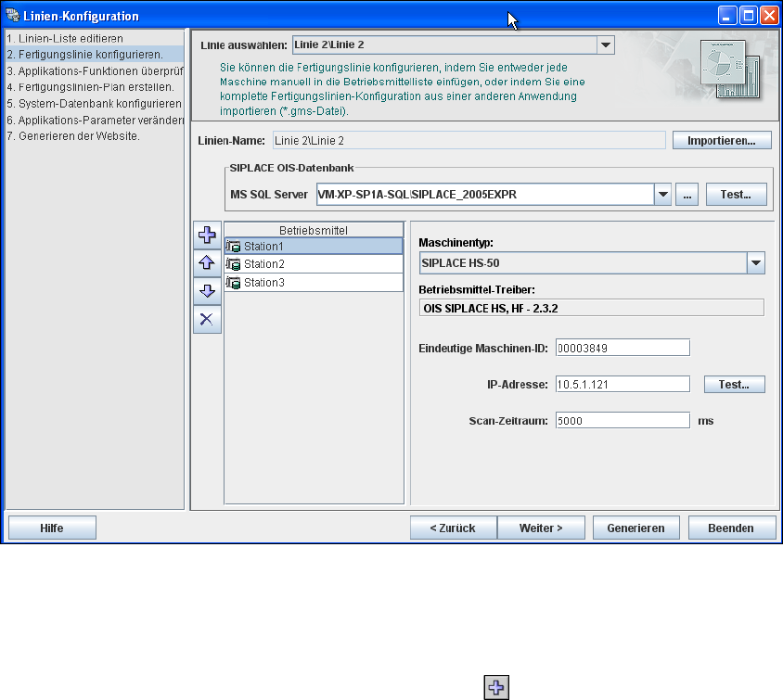
Task: Select step 7 Generieren der Website
Action: coord(73,135)
